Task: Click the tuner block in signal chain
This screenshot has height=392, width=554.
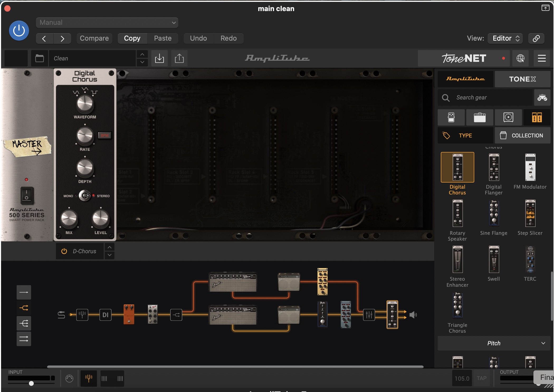Action: click(x=82, y=315)
